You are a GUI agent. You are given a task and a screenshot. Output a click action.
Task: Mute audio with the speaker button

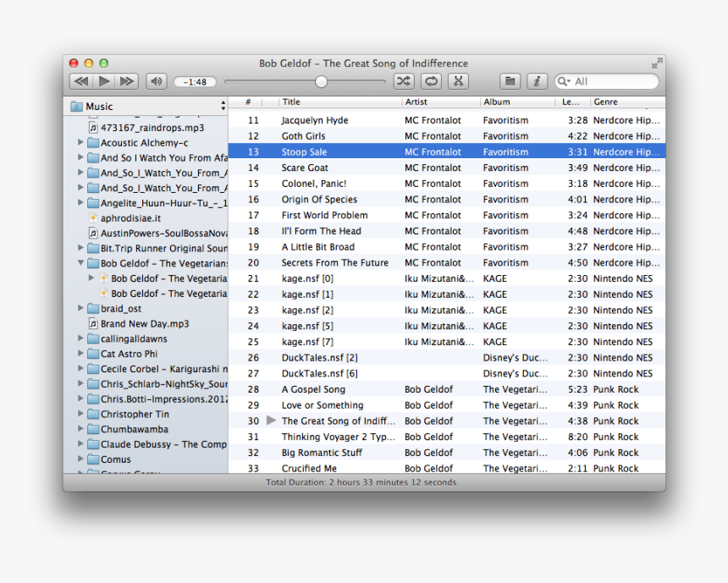tap(157, 80)
